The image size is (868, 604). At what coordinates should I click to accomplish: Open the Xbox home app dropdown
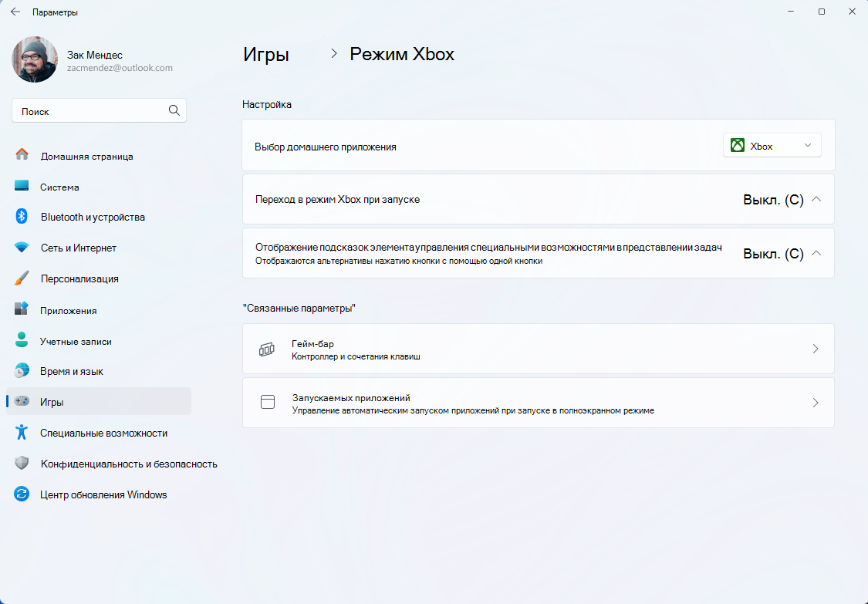coord(772,146)
